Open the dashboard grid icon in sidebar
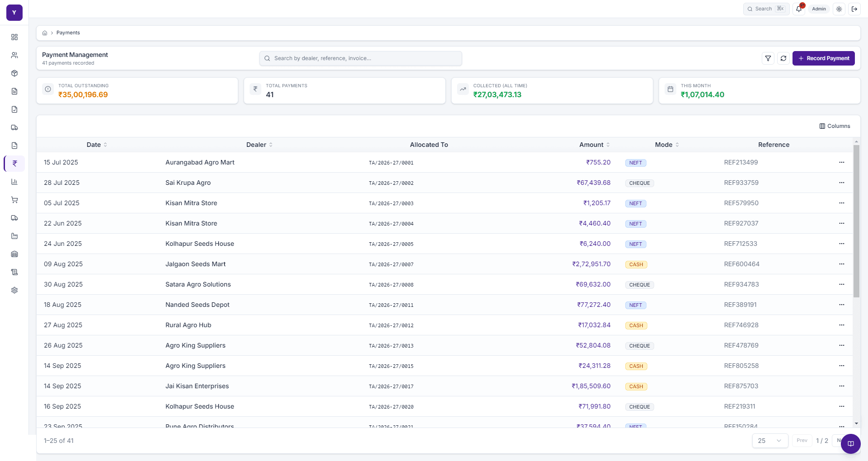The height and width of the screenshot is (461, 868). click(x=14, y=37)
